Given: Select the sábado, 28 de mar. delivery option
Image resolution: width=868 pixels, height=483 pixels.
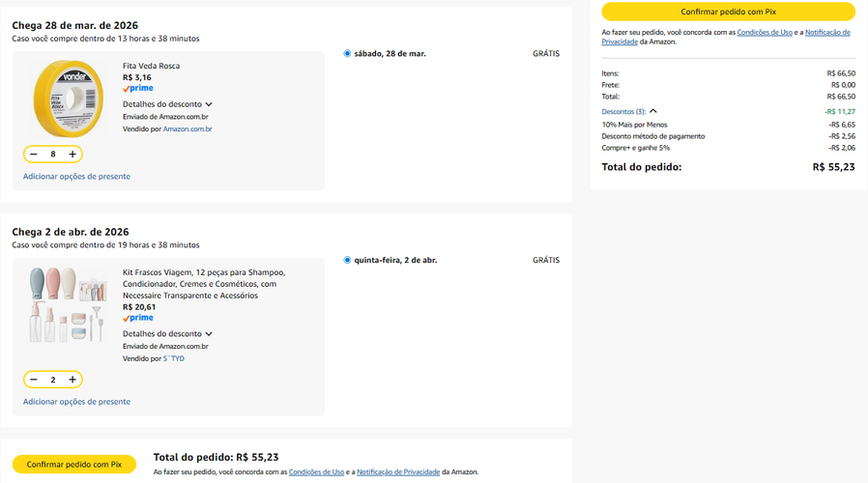Looking at the screenshot, I should coord(347,54).
